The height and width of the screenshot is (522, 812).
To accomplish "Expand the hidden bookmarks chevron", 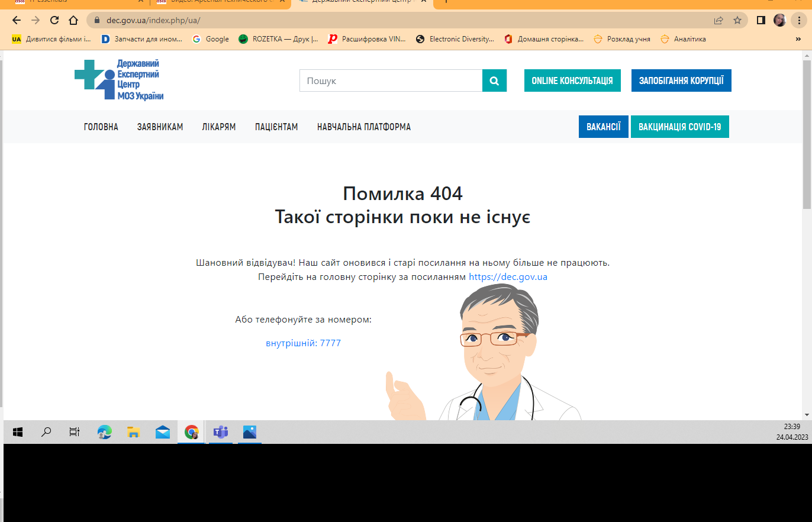I will click(x=798, y=39).
